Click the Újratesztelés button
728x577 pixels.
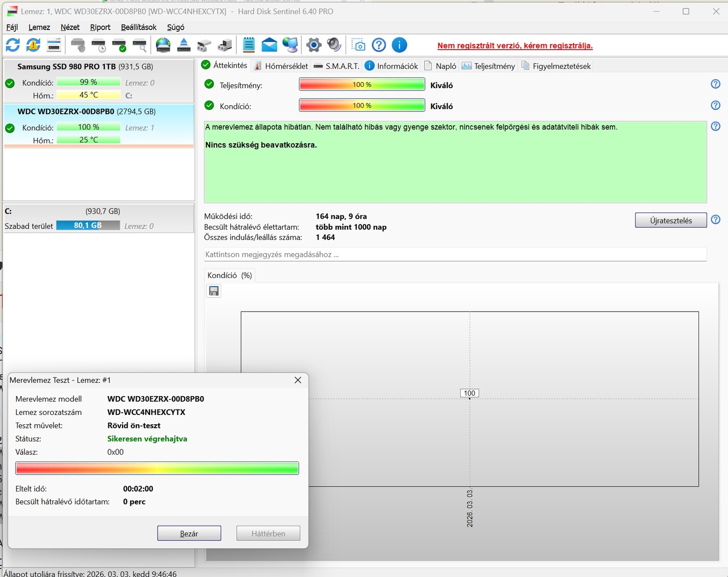[671, 220]
